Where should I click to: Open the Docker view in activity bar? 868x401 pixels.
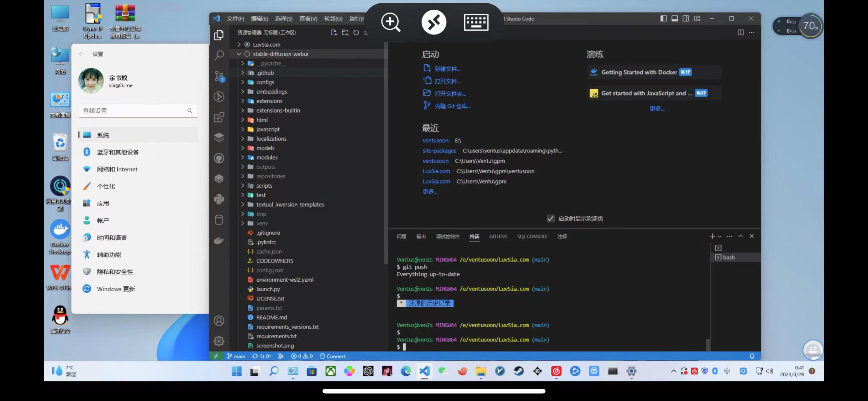click(x=219, y=240)
